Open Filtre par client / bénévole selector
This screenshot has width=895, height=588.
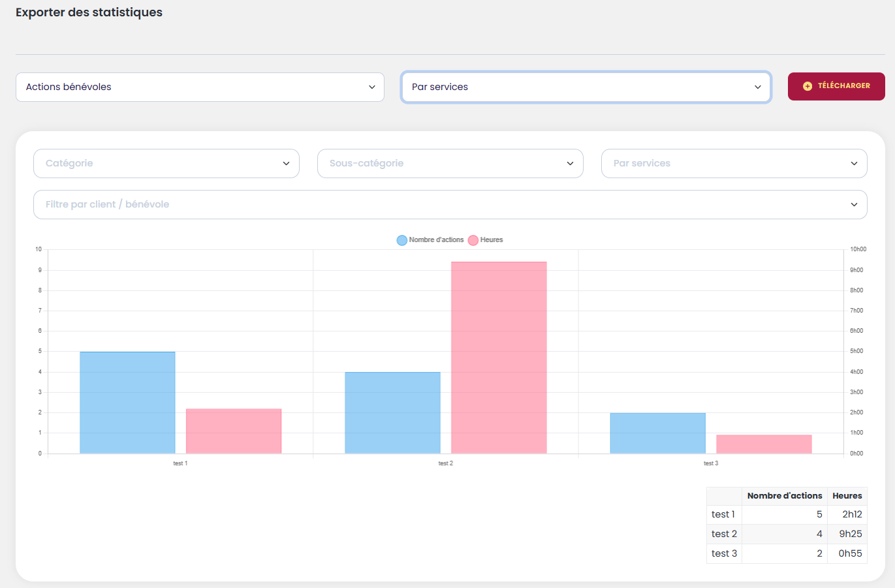click(450, 204)
